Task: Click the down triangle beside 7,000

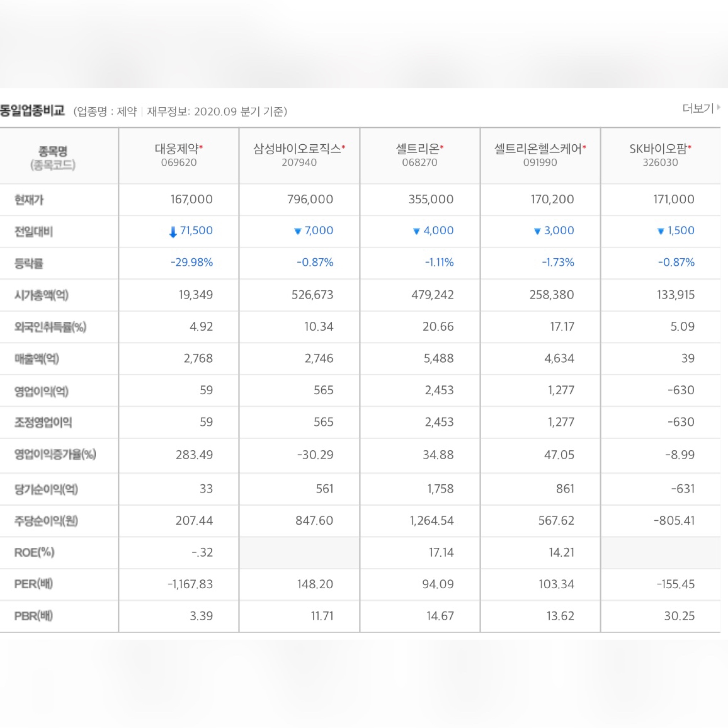Action: click(x=298, y=231)
